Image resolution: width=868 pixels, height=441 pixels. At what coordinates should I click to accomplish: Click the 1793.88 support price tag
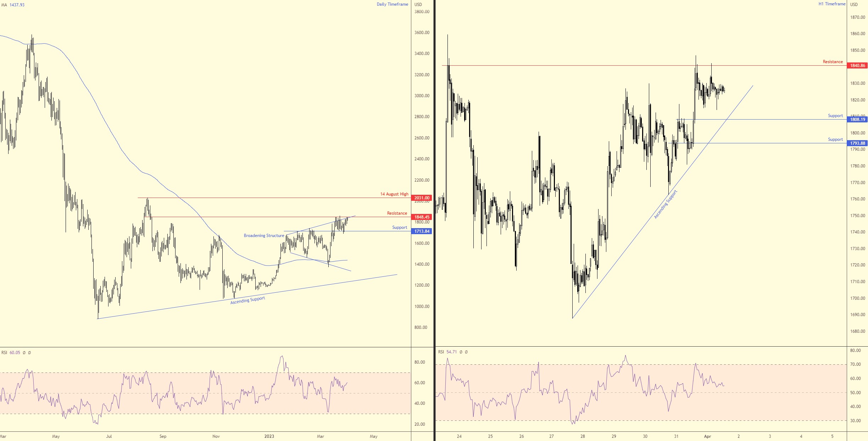pyautogui.click(x=857, y=143)
